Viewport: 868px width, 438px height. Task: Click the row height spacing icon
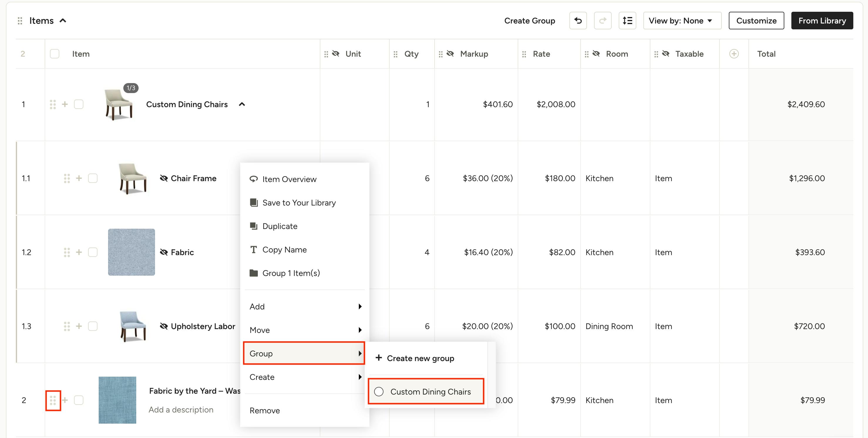(627, 21)
